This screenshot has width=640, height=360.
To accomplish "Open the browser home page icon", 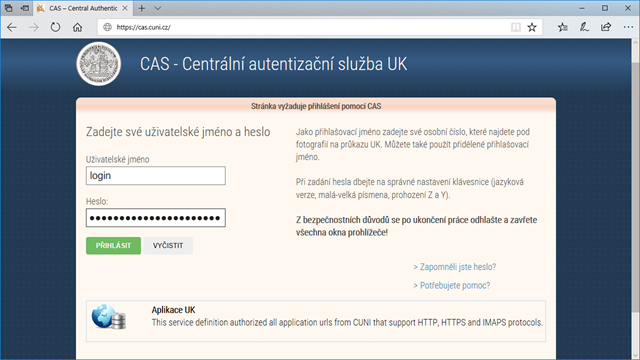I will click(77, 27).
